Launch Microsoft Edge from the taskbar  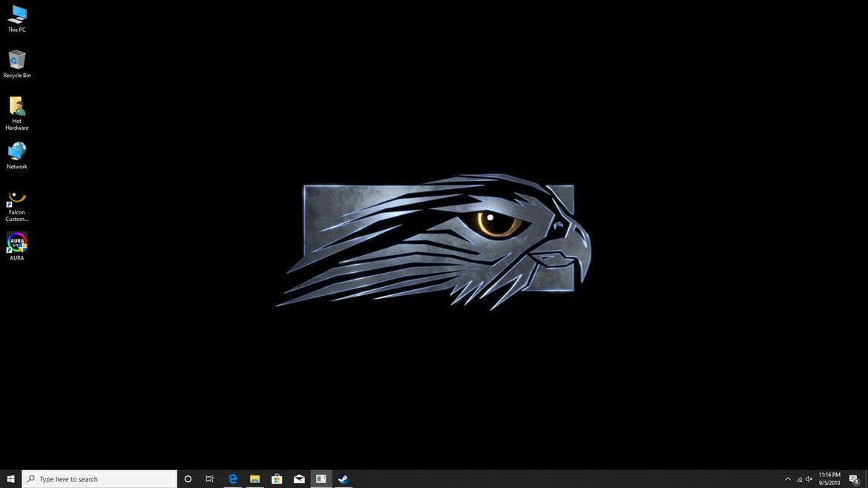point(232,479)
